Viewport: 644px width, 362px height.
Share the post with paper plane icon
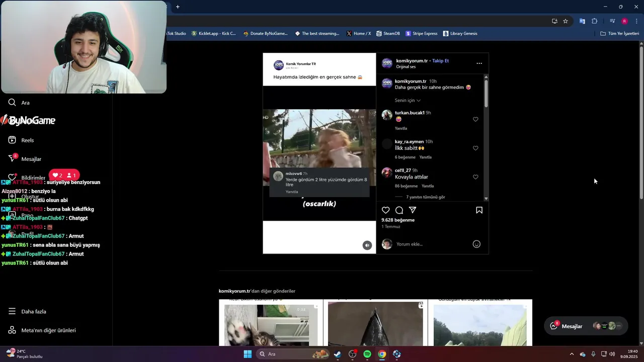point(413,210)
